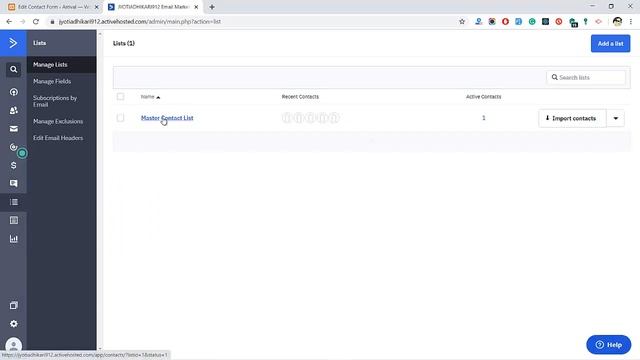Open the search icon in sidebar

(x=13, y=69)
